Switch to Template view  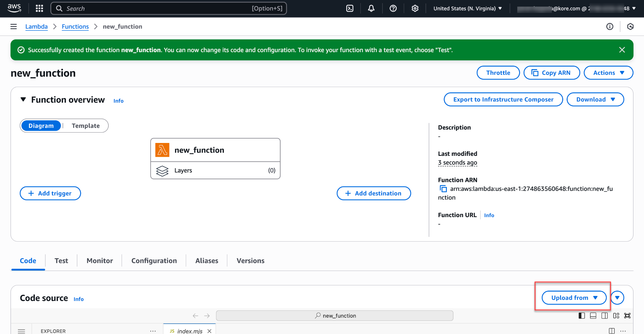click(86, 125)
